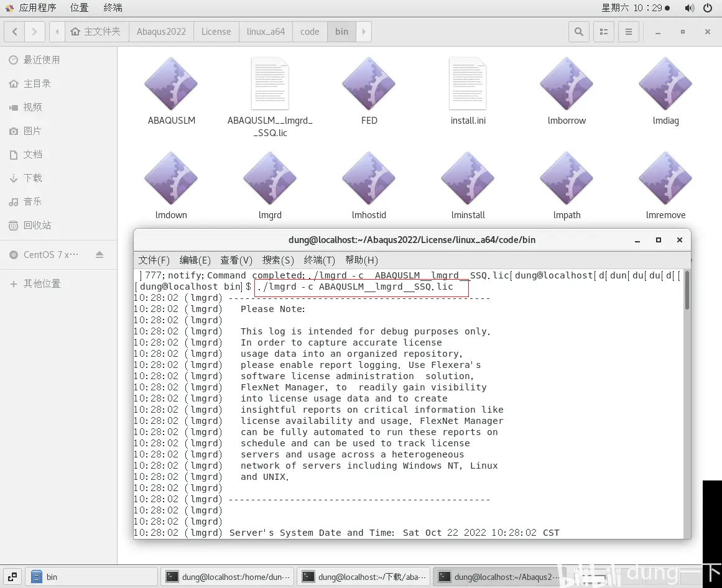Switch to dung@localhost:/home/dun terminal
This screenshot has width=722, height=588.
pos(228,576)
